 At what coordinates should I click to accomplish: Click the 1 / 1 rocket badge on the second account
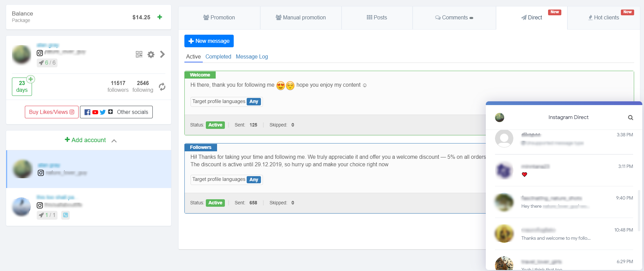(x=47, y=215)
